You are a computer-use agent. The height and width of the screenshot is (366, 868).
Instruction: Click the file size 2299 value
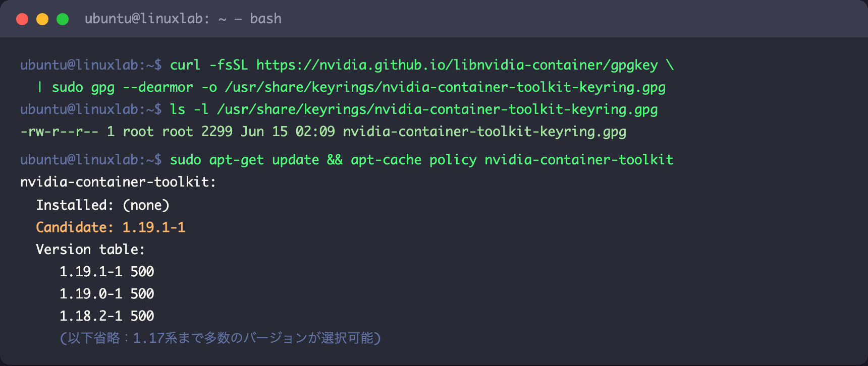(x=217, y=132)
